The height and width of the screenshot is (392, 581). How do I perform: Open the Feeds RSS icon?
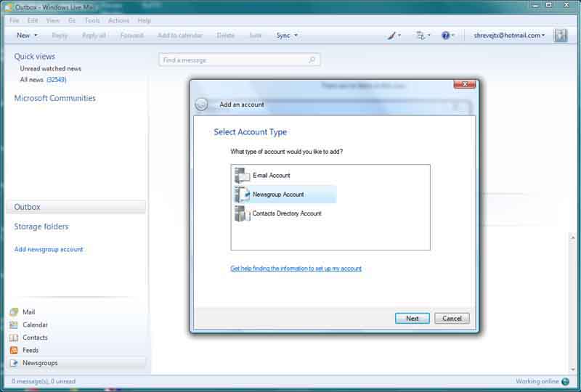pyautogui.click(x=14, y=350)
